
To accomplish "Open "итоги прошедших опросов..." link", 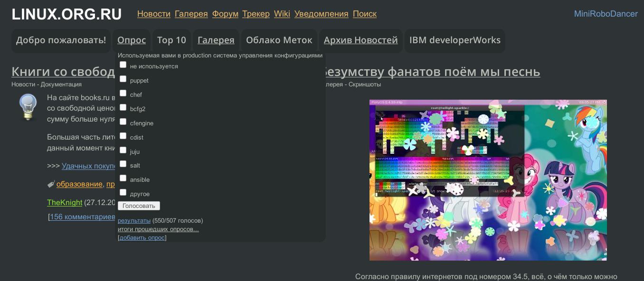I will click(158, 229).
